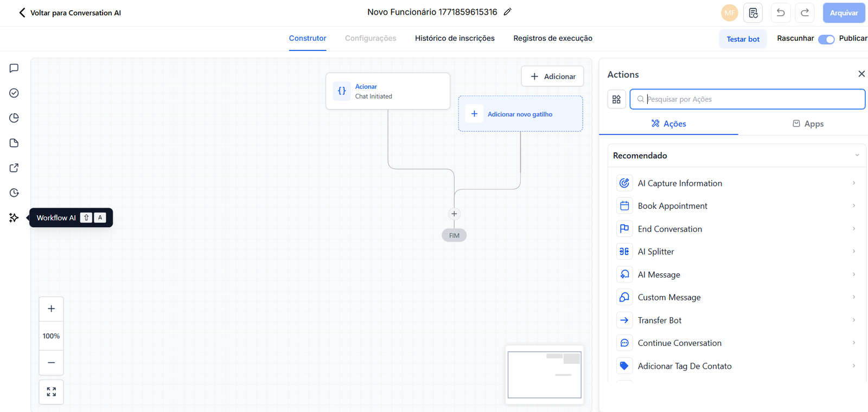The height and width of the screenshot is (412, 868).
Task: Click the canvas minimap thumbnail
Action: tap(544, 375)
